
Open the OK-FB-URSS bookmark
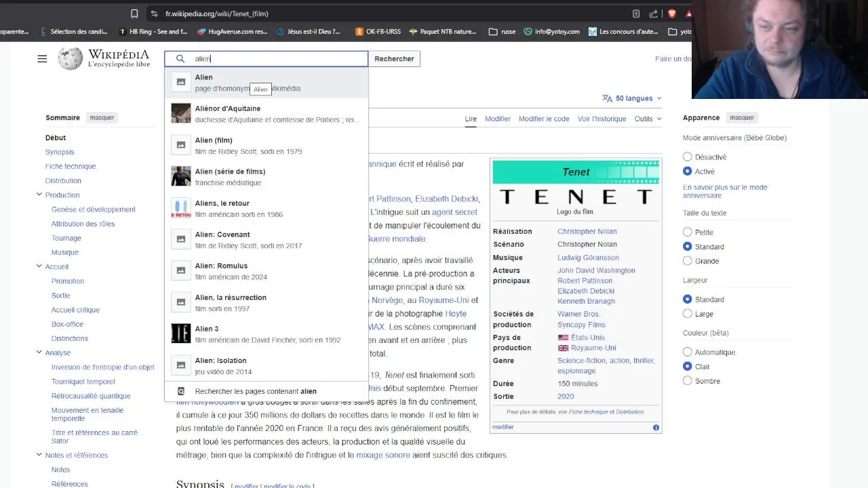pos(378,31)
